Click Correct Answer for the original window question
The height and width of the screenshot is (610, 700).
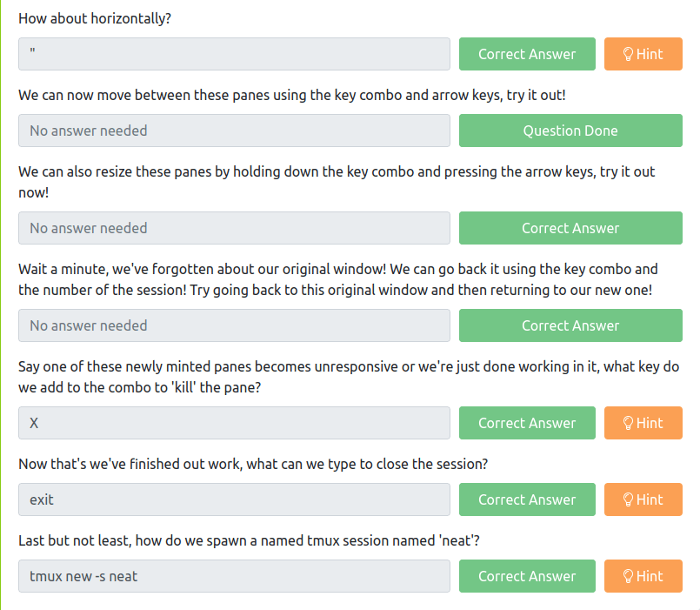(x=570, y=325)
